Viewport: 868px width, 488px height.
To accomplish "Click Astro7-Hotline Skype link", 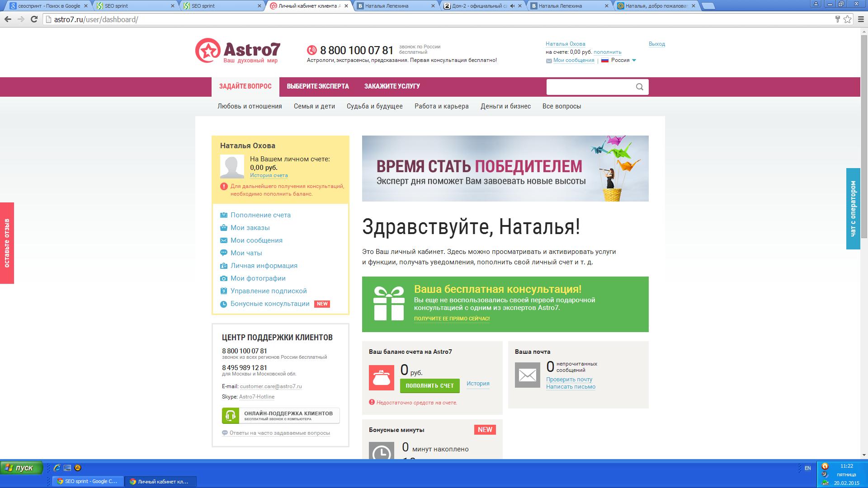I will coord(257,397).
